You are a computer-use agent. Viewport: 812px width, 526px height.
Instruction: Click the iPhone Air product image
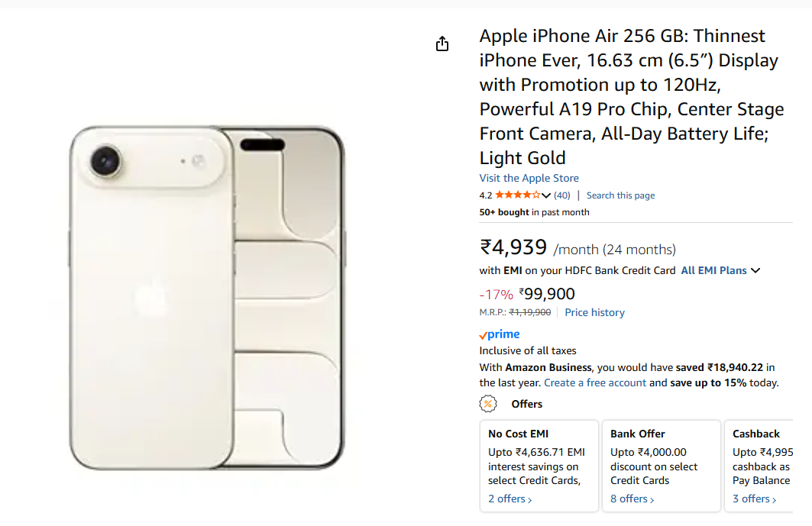tap(206, 298)
